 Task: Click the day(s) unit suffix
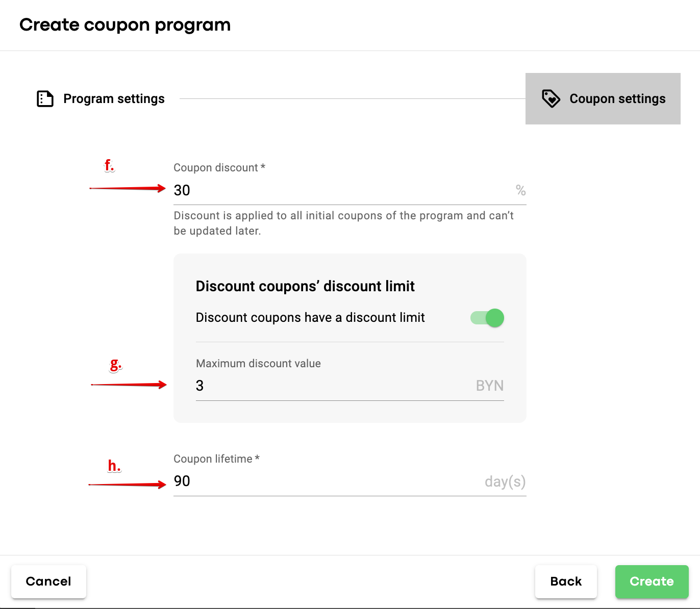505,481
